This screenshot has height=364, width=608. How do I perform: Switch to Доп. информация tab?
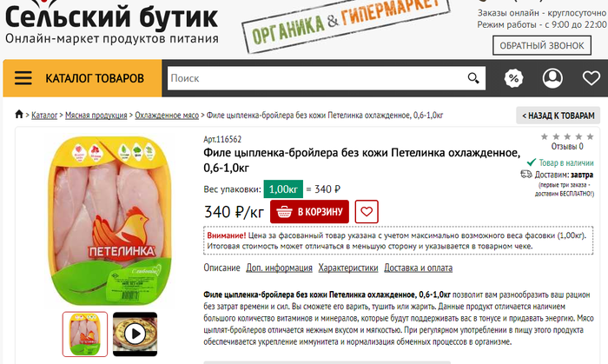279,268
